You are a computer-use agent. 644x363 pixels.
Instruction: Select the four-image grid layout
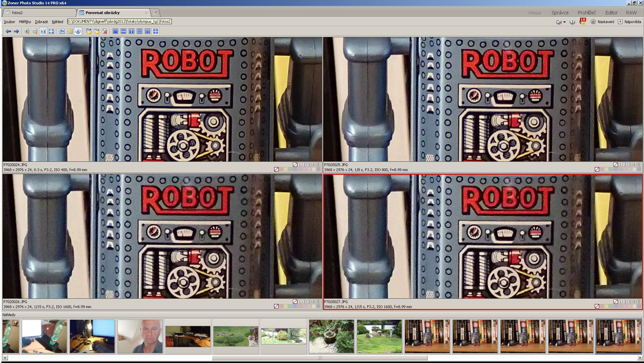(156, 31)
